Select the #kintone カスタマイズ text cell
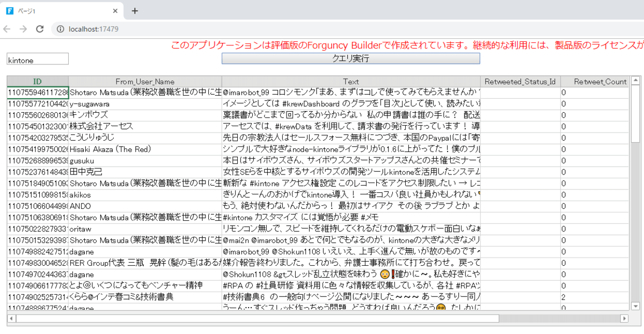The height and width of the screenshot is (334, 644). click(352, 217)
